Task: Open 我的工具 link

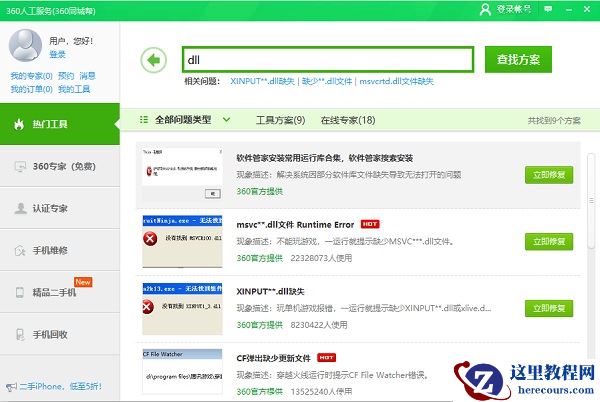Action: tap(74, 90)
